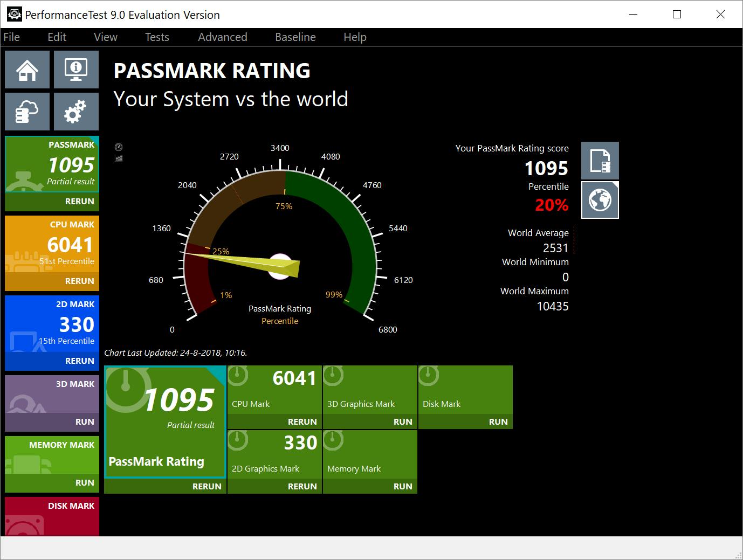Open the Advanced menu
Viewport: 743px width, 560px height.
pos(223,37)
